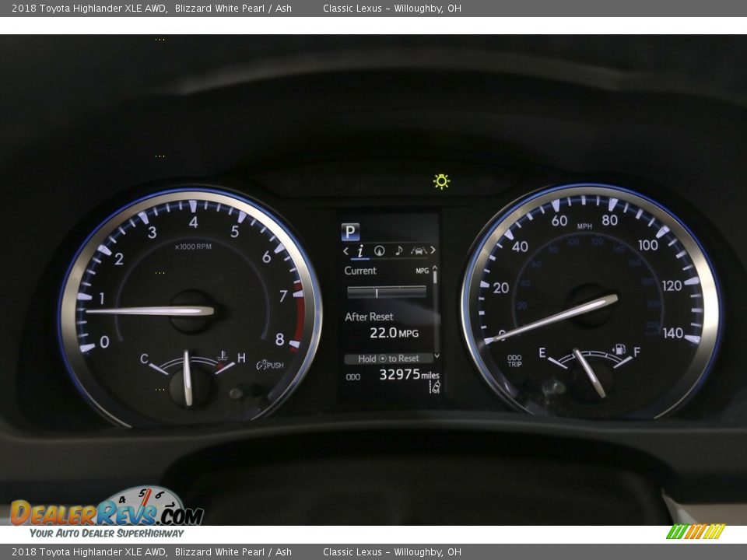Click the 'F' full mark on fuel gauge
This screenshot has width=747, height=560.
coord(637,352)
